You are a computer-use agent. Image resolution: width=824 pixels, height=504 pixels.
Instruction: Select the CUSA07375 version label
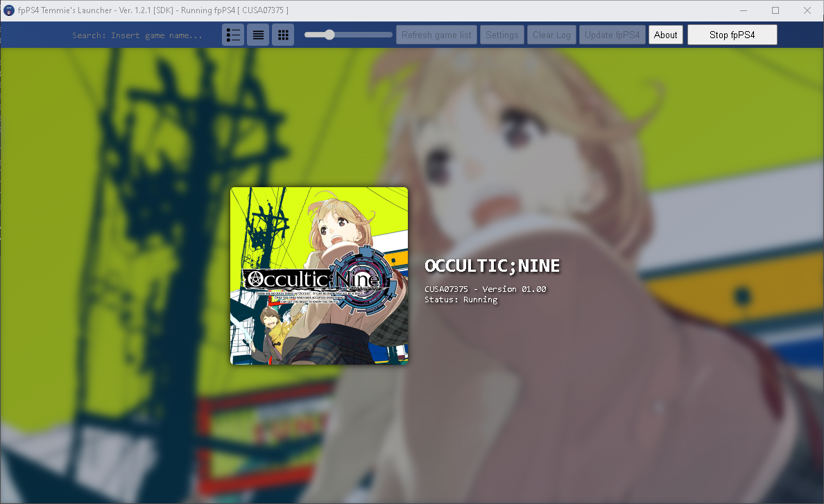[x=483, y=289]
